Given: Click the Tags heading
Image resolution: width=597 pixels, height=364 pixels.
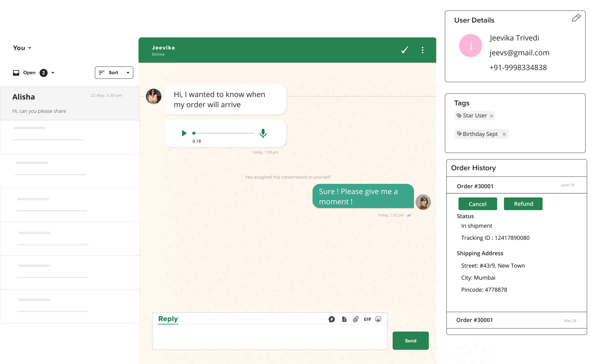Looking at the screenshot, I should point(462,103).
